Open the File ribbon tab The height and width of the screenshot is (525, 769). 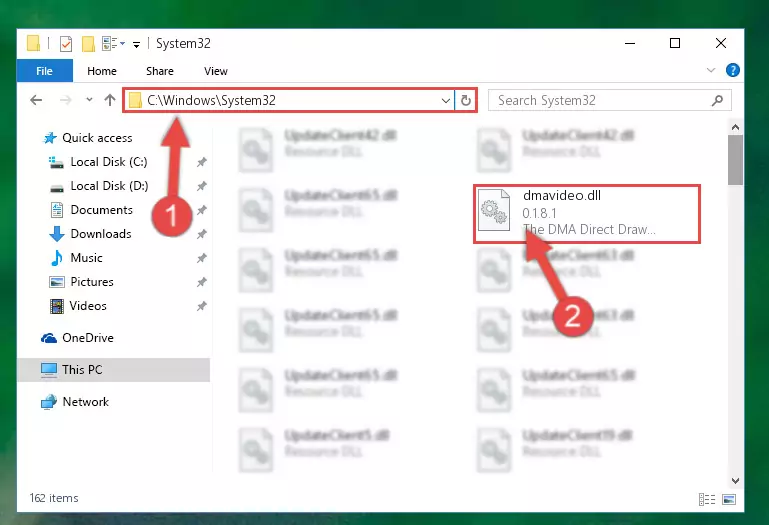[x=45, y=71]
